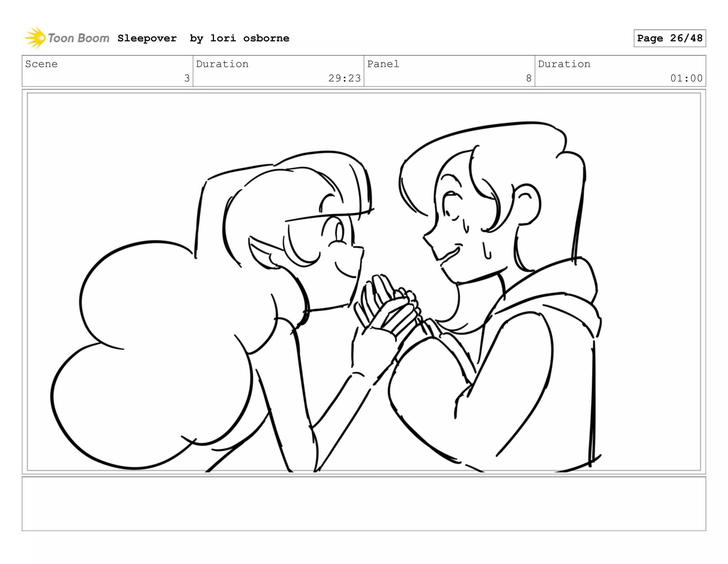The width and height of the screenshot is (728, 564).
Task: Click the right character's smiling mouth
Action: pos(451,253)
